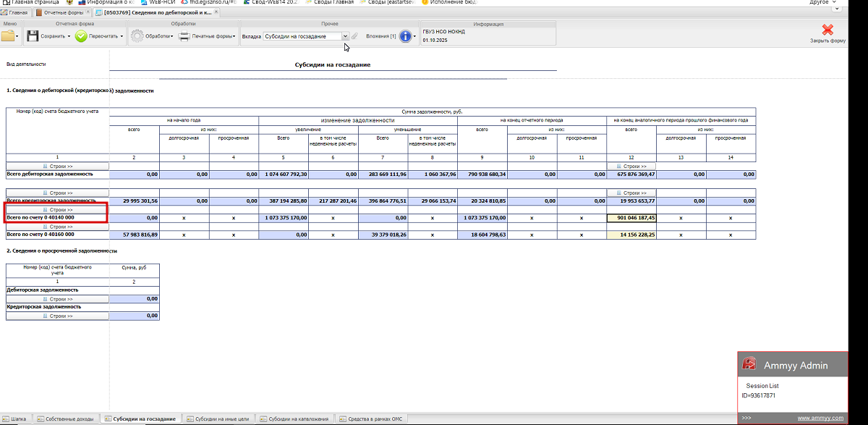Image resolution: width=868 pixels, height=425 pixels.
Task: Click the Сохранить button label
Action: (x=53, y=36)
